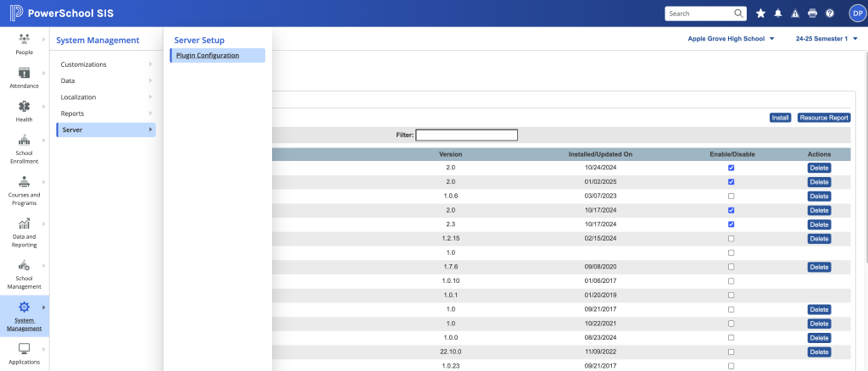Image resolution: width=868 pixels, height=371 pixels.
Task: Expand the Reports submenu arrow
Action: tap(151, 114)
